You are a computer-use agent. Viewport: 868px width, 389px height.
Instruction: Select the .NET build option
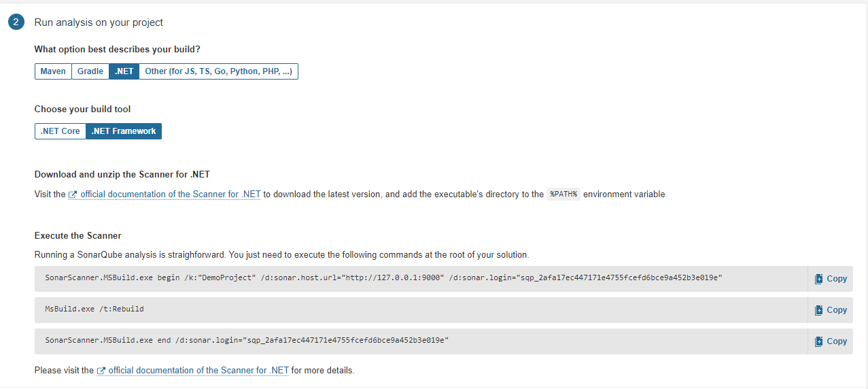124,71
